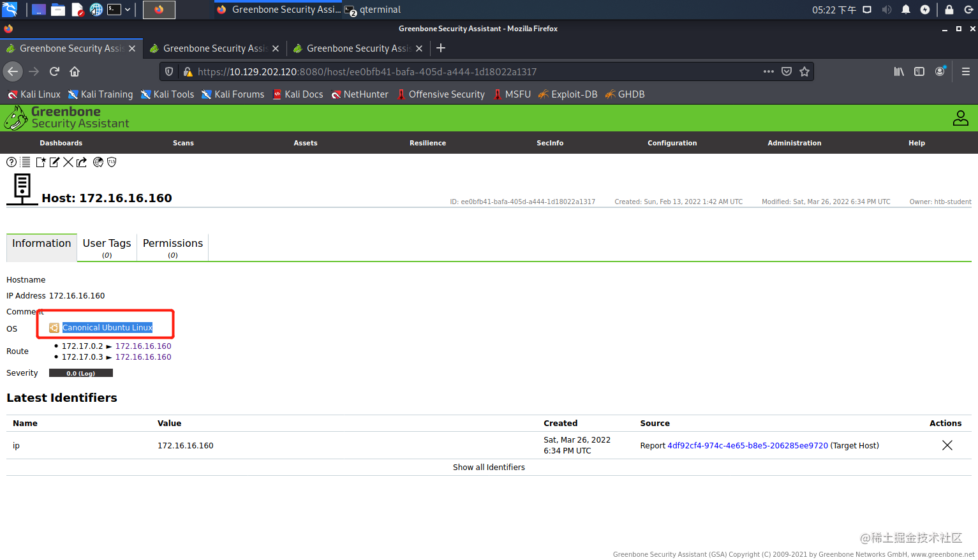Open the NetHunter bookmark

pyautogui.click(x=360, y=94)
